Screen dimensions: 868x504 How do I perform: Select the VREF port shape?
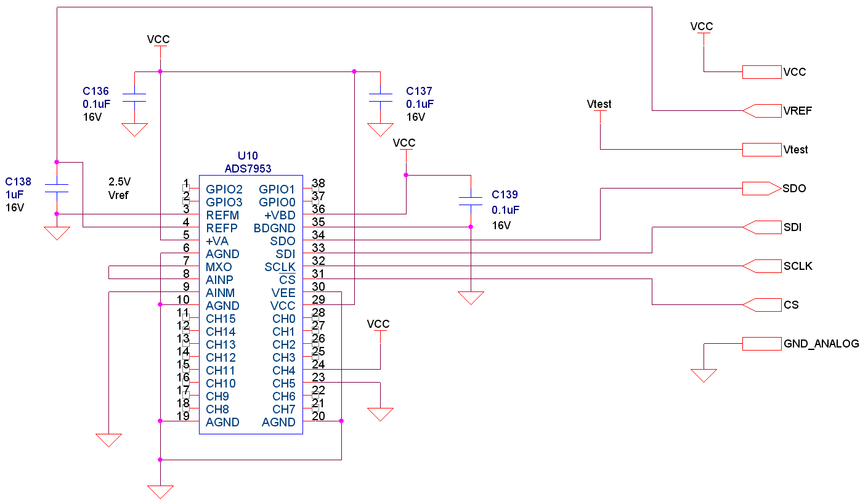761,111
